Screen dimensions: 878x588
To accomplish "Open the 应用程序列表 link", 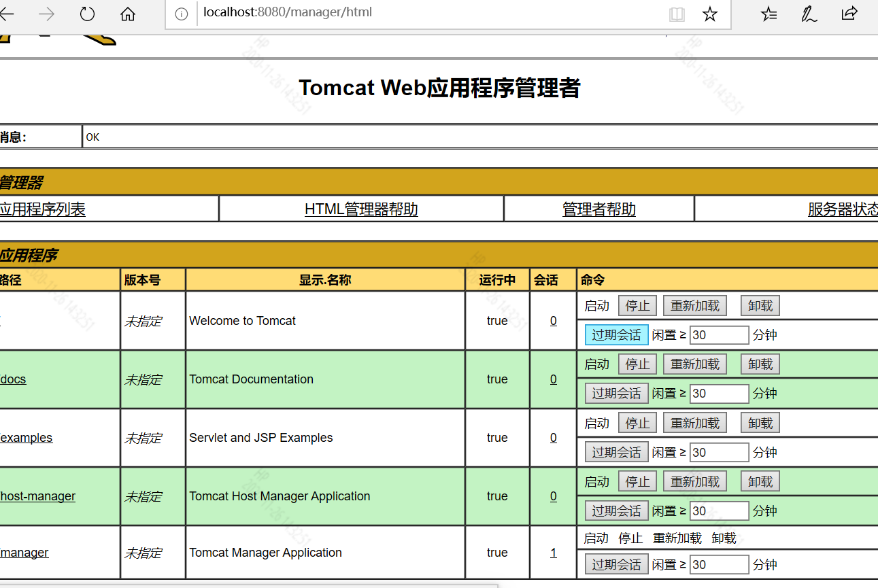I will pos(42,209).
